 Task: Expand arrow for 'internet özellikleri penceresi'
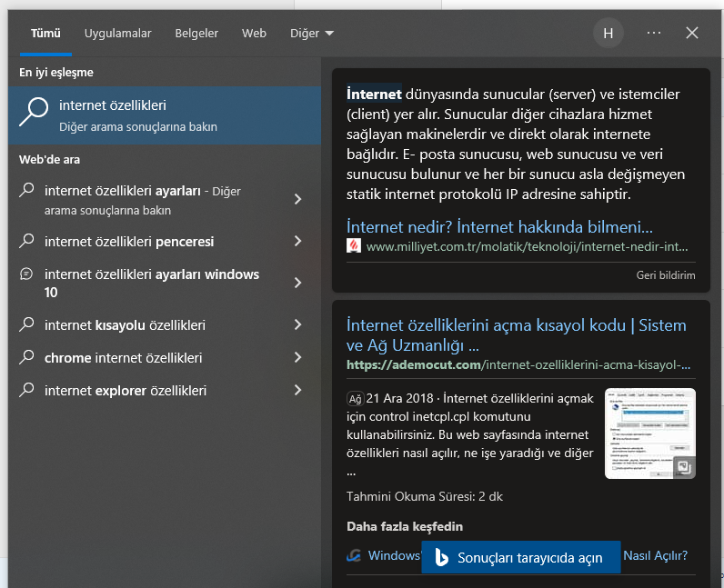pyautogui.click(x=297, y=241)
